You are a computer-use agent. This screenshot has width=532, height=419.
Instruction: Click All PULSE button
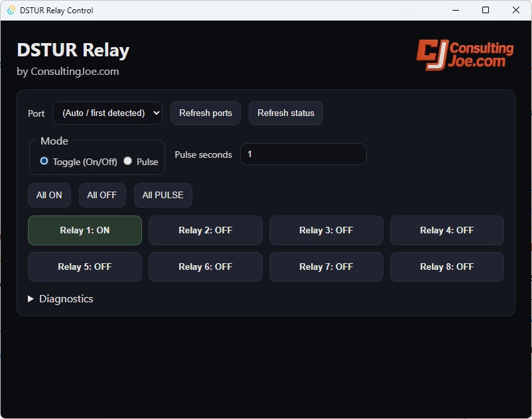163,196
